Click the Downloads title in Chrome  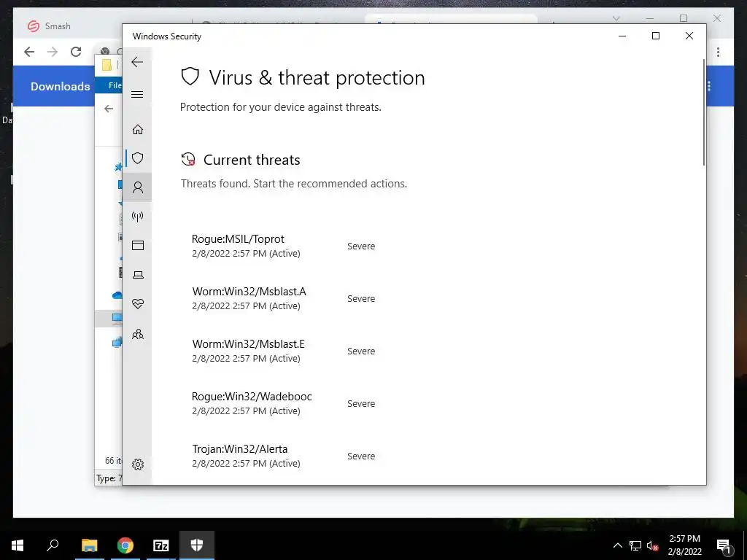click(x=60, y=86)
